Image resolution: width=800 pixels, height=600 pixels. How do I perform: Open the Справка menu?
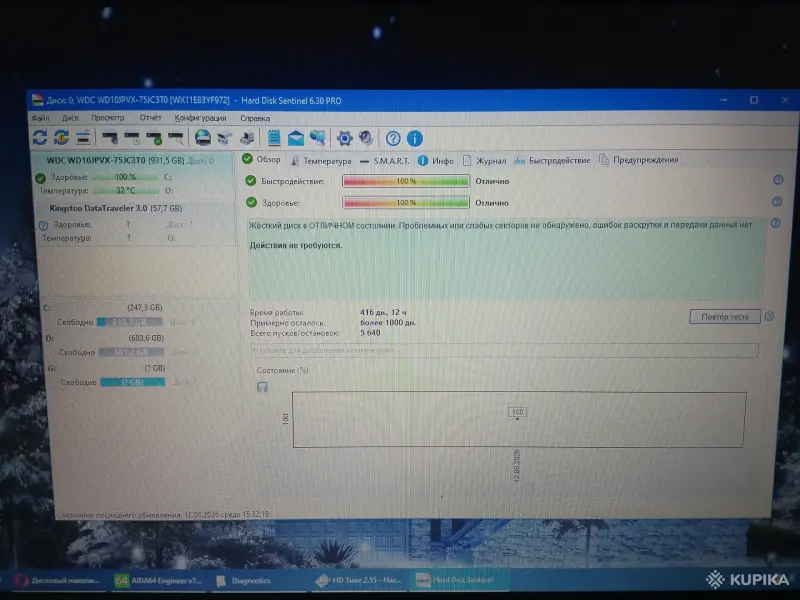[255, 118]
